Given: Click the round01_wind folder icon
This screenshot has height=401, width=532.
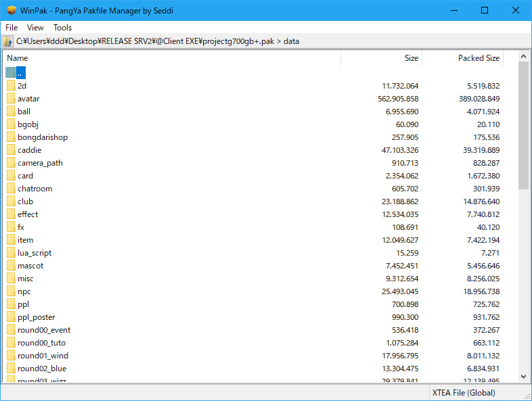Looking at the screenshot, I should (x=11, y=356).
